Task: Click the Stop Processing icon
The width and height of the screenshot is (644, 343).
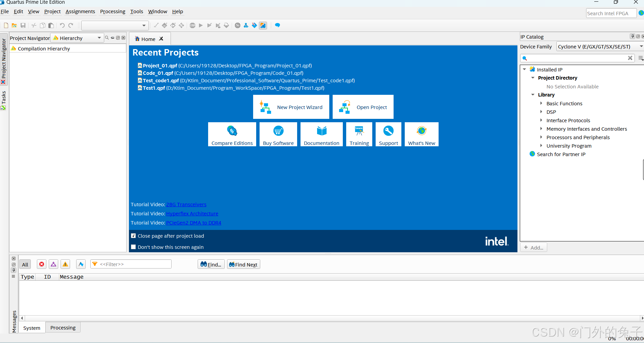Action: 193,25
